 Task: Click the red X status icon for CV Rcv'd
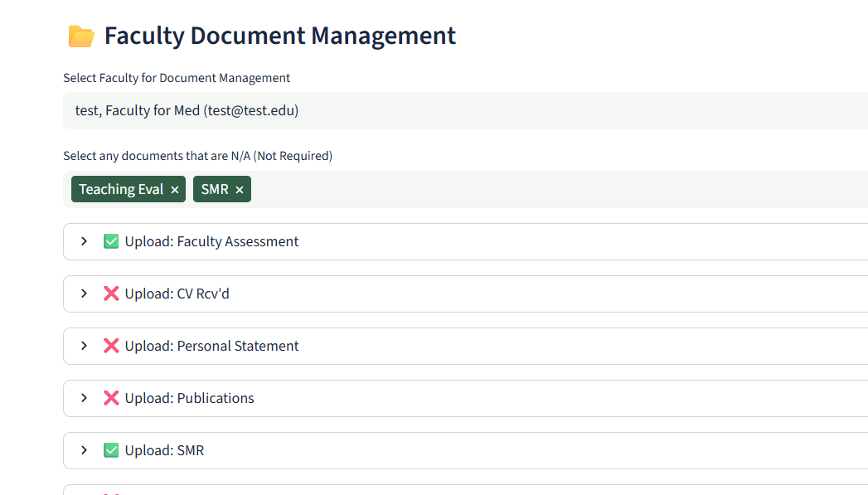coord(111,294)
